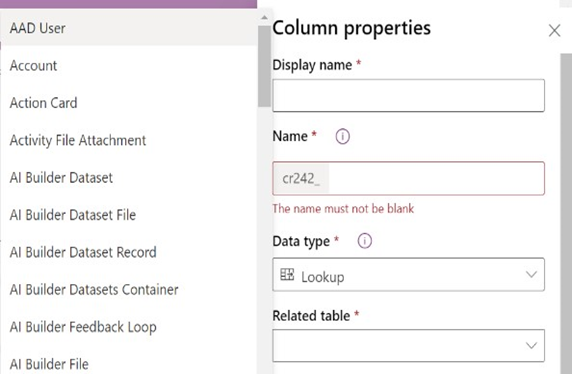Select AI Builder Datasets Container entry
The height and width of the screenshot is (374, 572).
tap(128, 290)
